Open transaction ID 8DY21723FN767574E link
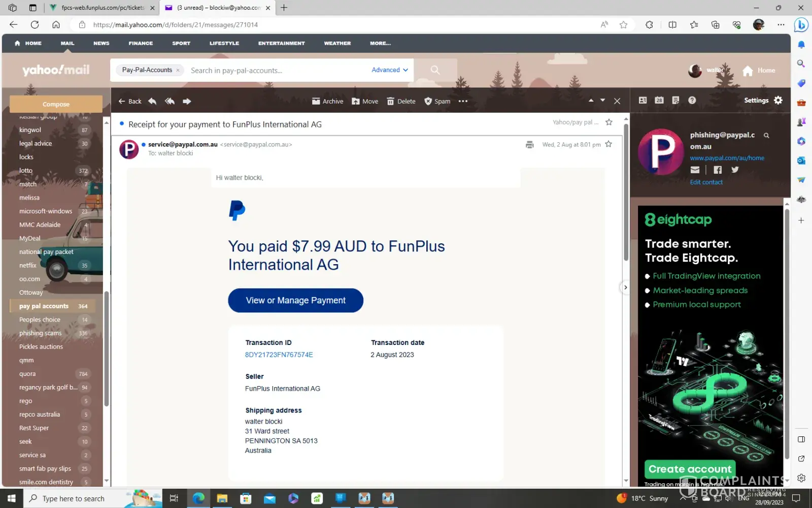Screen dimensions: 812x508 tap(279, 355)
